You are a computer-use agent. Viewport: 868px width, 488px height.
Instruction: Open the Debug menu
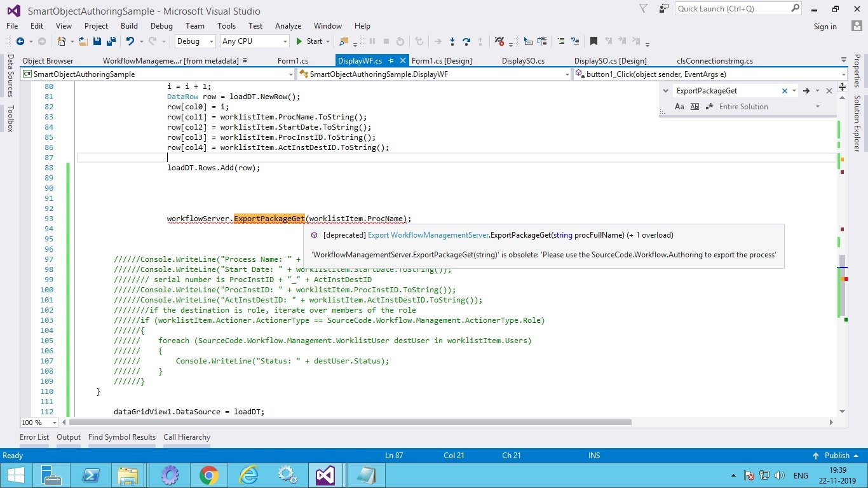click(x=161, y=26)
